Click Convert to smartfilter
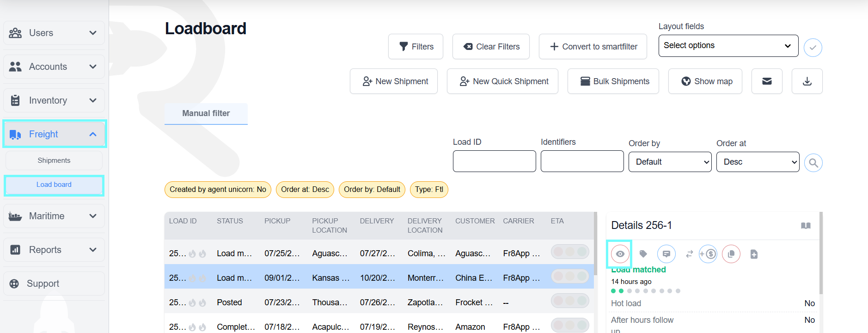The image size is (868, 333). tap(593, 47)
